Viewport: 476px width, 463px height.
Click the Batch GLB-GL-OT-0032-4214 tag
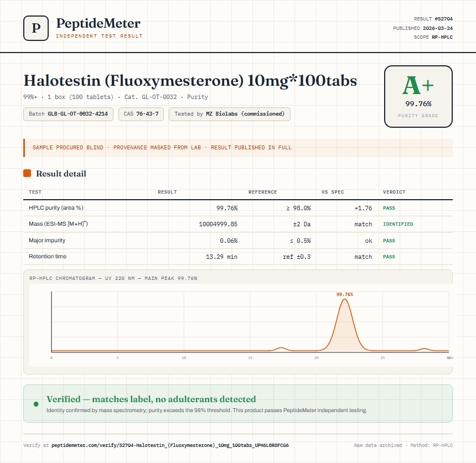click(x=68, y=114)
